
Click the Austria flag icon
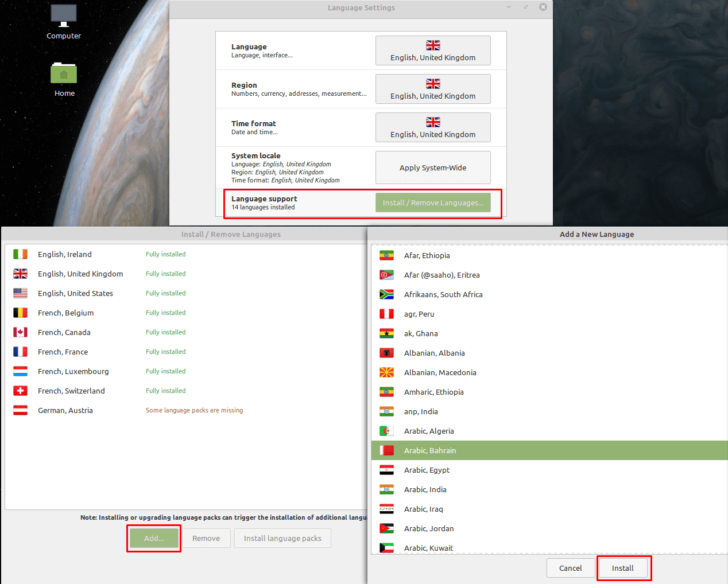21,410
